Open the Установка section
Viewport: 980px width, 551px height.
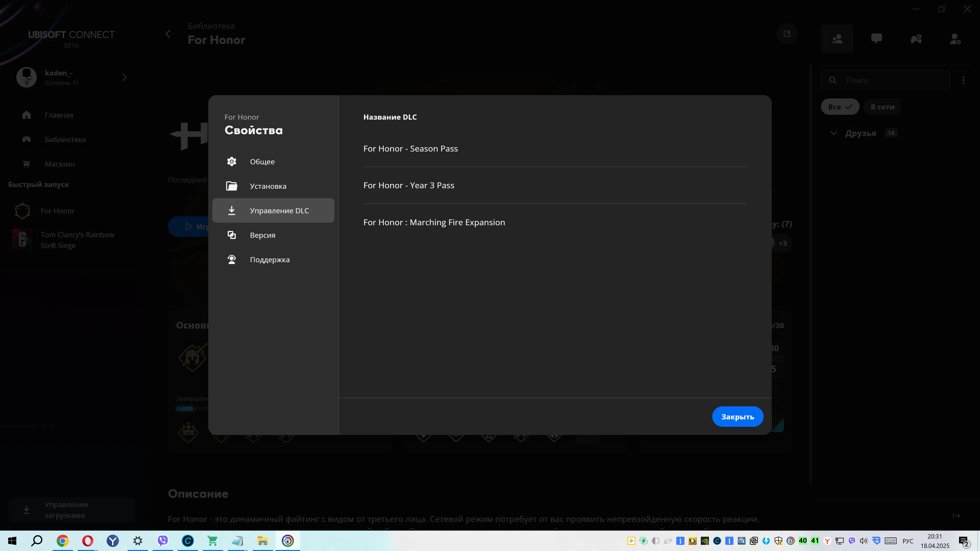point(273,186)
